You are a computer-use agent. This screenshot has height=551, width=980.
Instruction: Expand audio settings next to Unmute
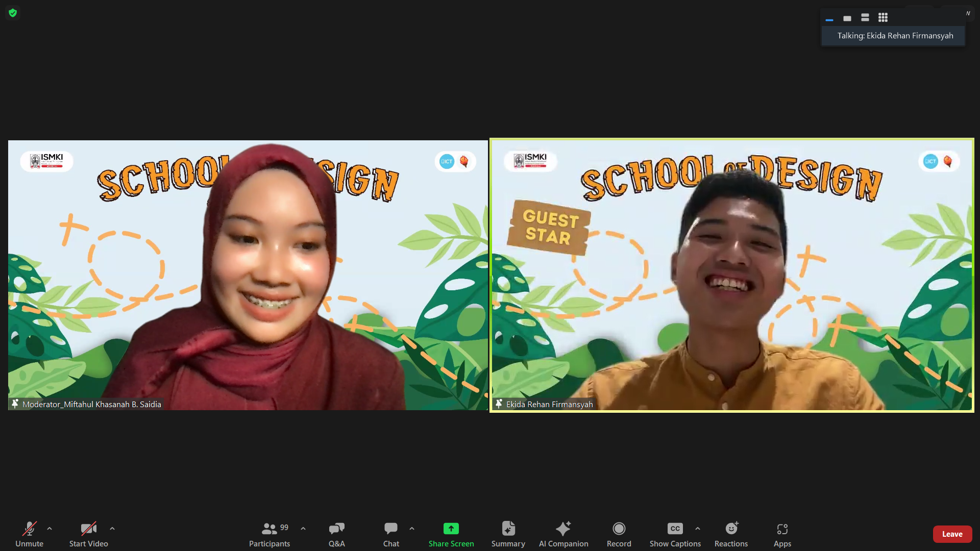pyautogui.click(x=50, y=529)
